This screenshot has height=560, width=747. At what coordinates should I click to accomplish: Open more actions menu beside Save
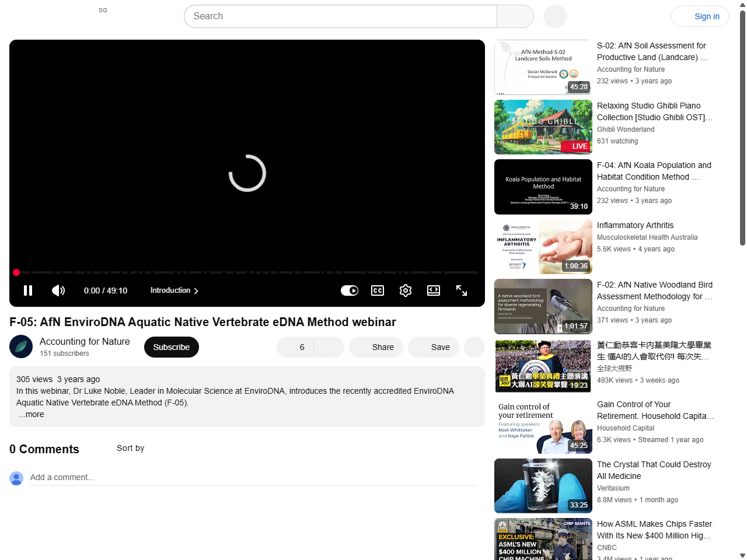tap(474, 347)
